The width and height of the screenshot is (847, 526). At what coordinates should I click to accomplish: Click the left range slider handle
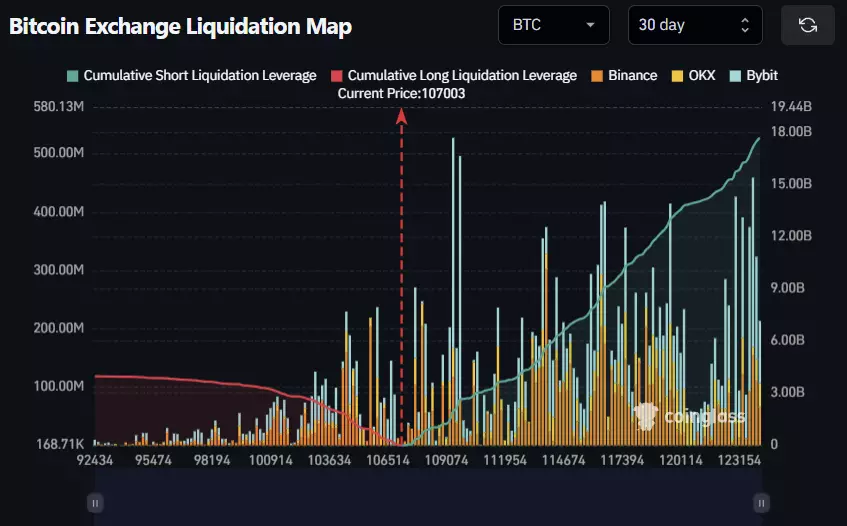click(95, 502)
